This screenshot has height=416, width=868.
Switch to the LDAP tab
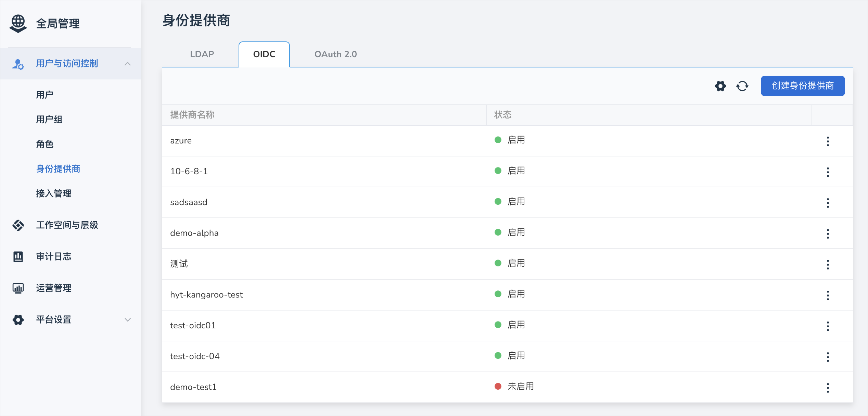(202, 54)
